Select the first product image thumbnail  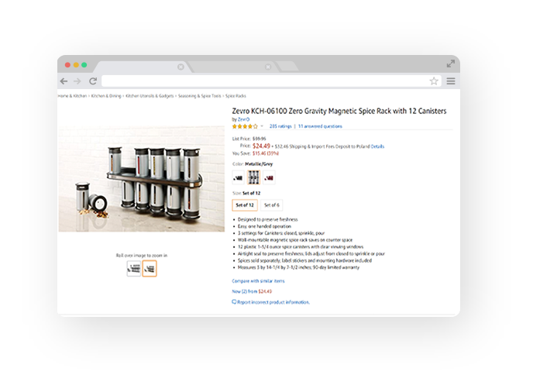click(134, 269)
